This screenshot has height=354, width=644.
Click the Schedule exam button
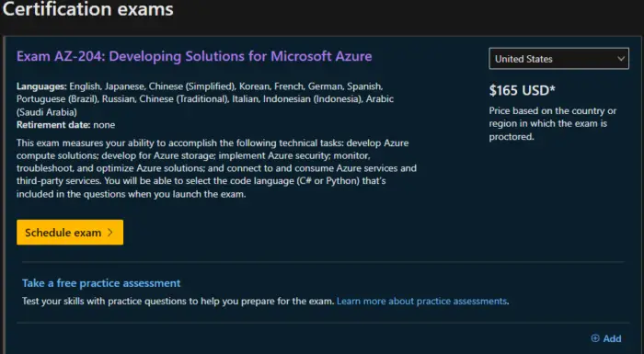pos(70,233)
